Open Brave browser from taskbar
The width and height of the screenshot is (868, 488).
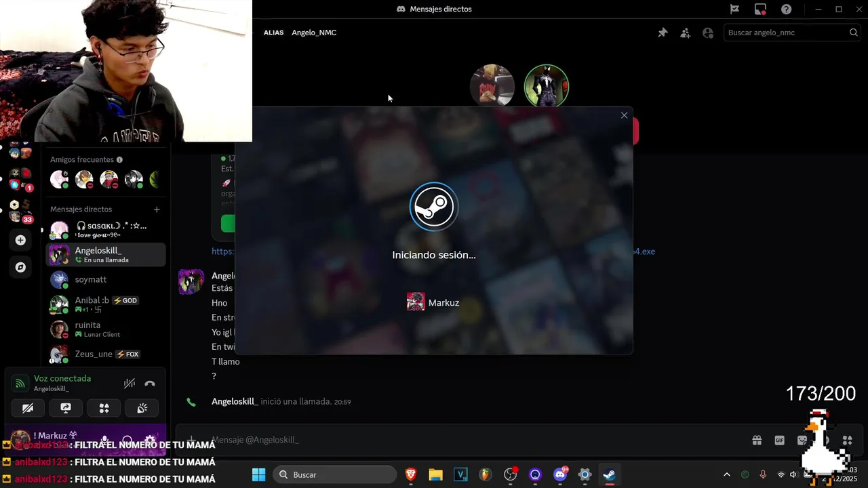(x=411, y=474)
